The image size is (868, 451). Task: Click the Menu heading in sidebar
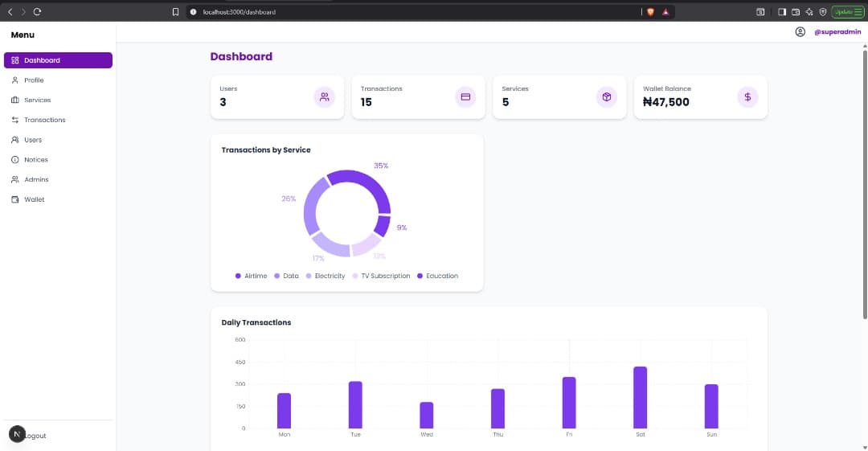[x=23, y=35]
